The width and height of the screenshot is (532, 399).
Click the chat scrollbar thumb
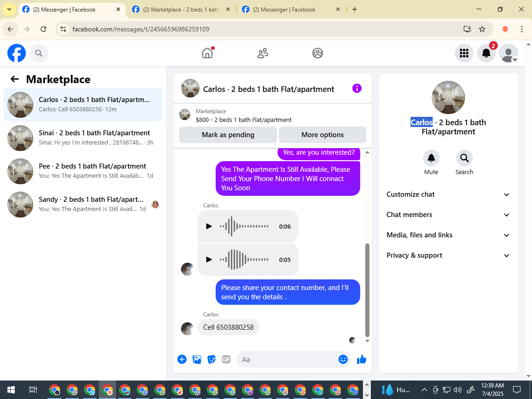point(367,290)
